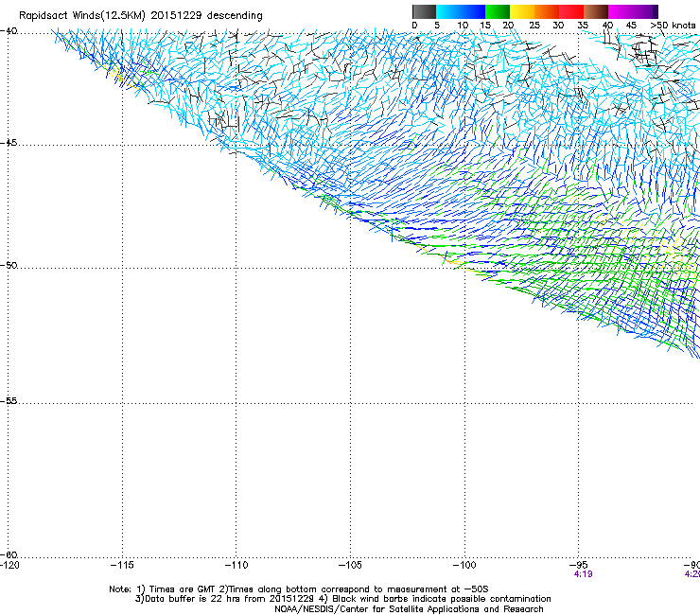Click the purple 4:19 pass time label

(x=583, y=574)
